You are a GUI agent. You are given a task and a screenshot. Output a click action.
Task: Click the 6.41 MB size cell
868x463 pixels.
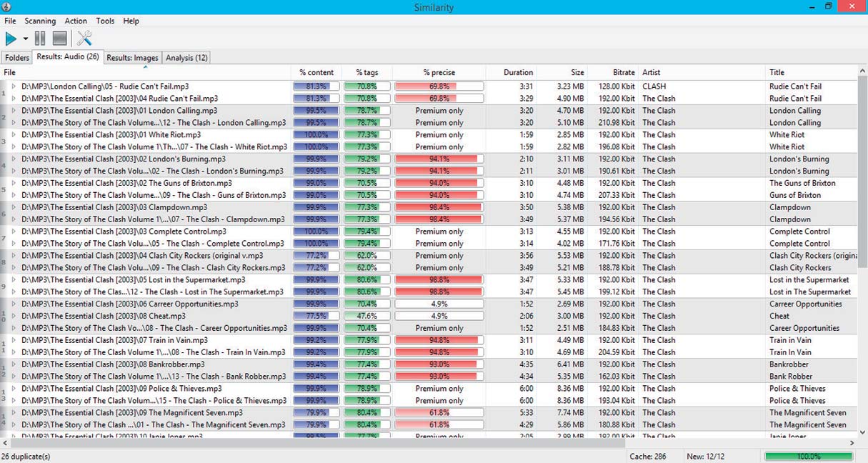pyautogui.click(x=570, y=364)
